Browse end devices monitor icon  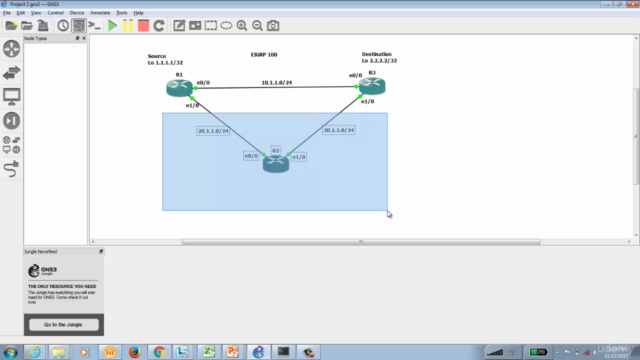pyautogui.click(x=11, y=97)
